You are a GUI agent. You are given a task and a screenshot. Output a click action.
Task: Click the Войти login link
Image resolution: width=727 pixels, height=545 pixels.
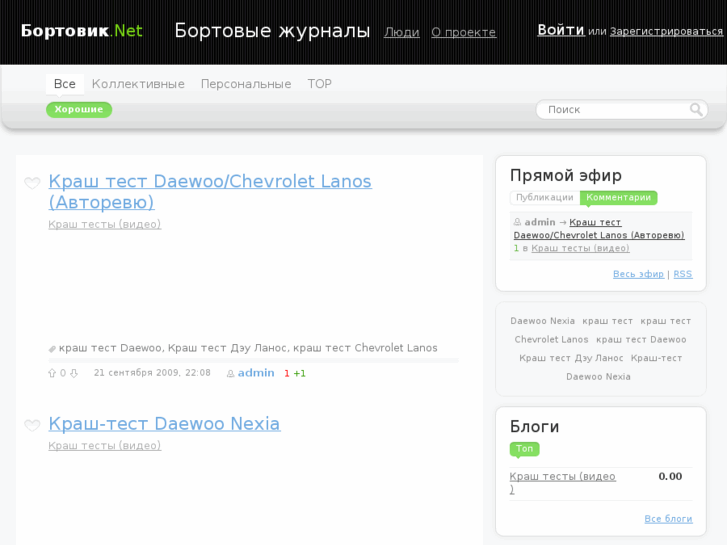point(560,30)
